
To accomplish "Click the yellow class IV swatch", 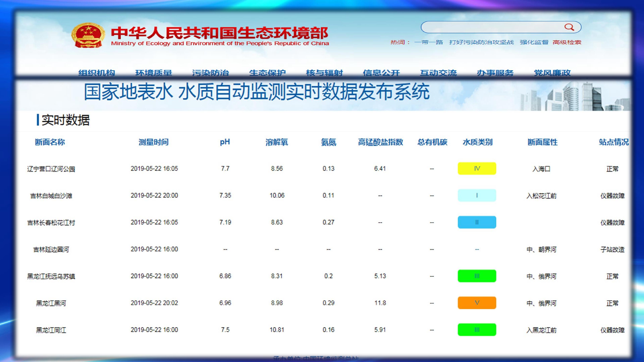I will [x=477, y=169].
